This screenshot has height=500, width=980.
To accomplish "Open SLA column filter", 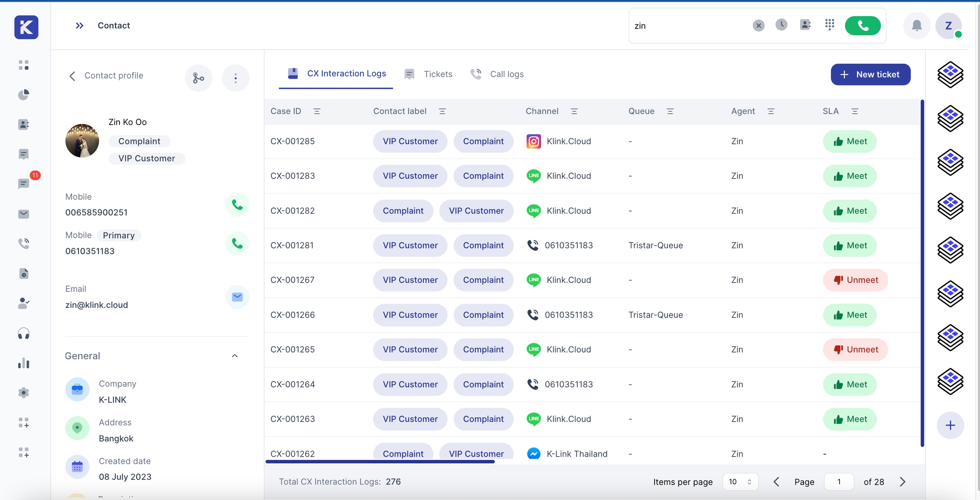I will pos(855,111).
